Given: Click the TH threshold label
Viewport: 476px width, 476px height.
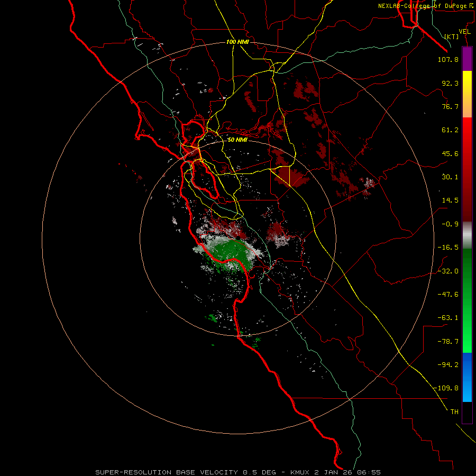Looking at the screenshot, I should 454,412.
